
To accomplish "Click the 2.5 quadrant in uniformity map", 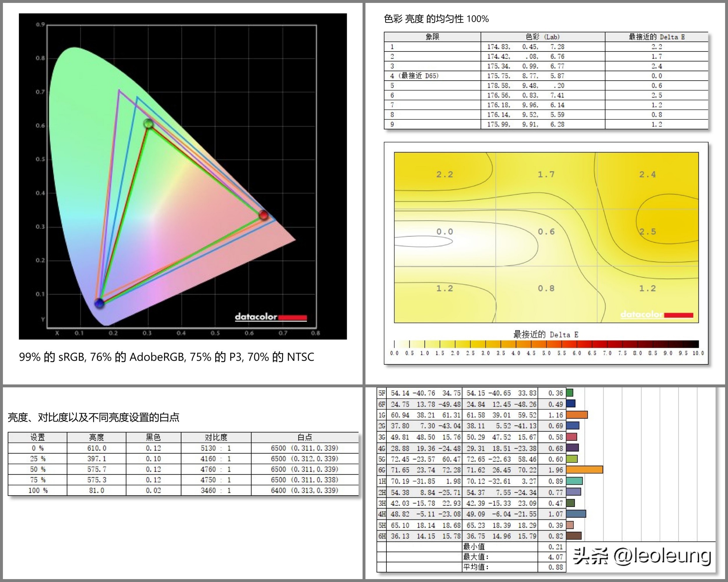I will (647, 231).
